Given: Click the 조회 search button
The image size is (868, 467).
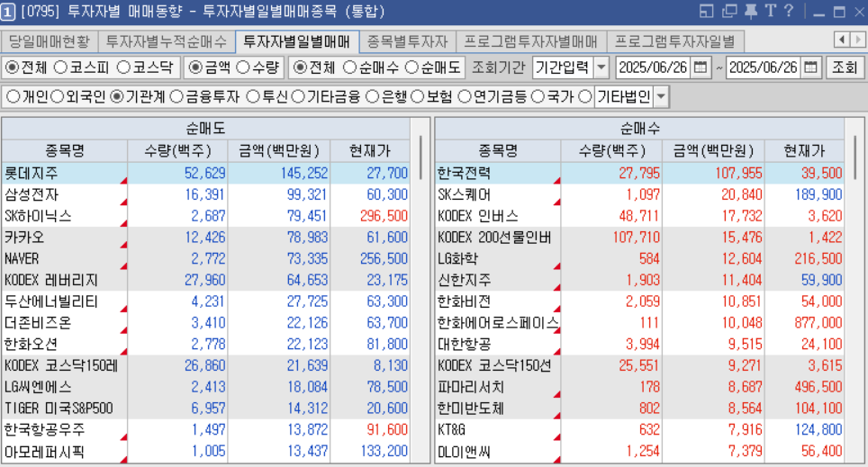Looking at the screenshot, I should click(x=845, y=67).
